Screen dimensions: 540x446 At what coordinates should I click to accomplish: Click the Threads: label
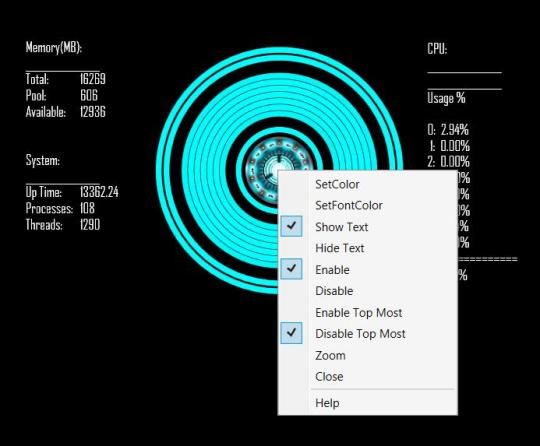coord(44,225)
